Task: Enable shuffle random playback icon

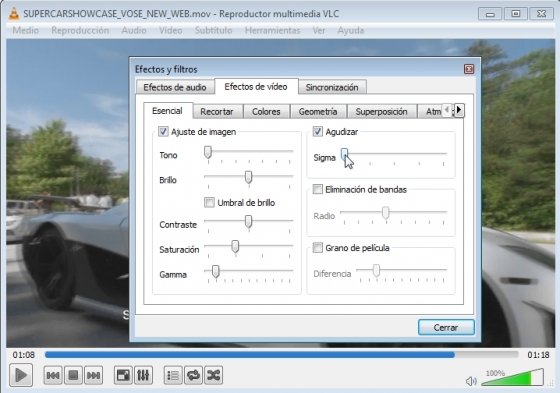Action: tap(214, 375)
